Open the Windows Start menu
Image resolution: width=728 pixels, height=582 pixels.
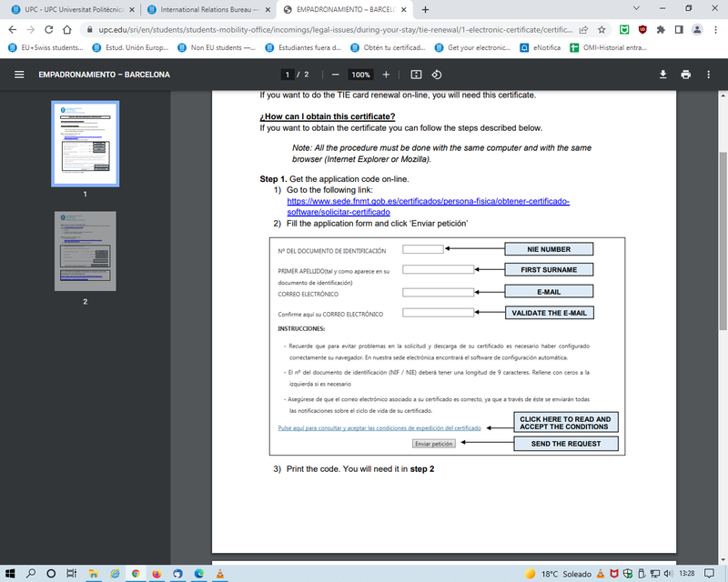10,574
